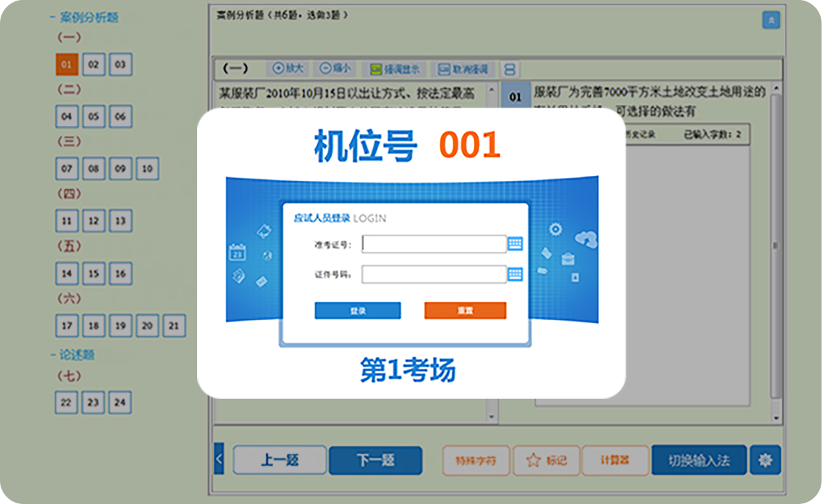
Task: Click the blue 登录 login button
Action: tap(357, 310)
